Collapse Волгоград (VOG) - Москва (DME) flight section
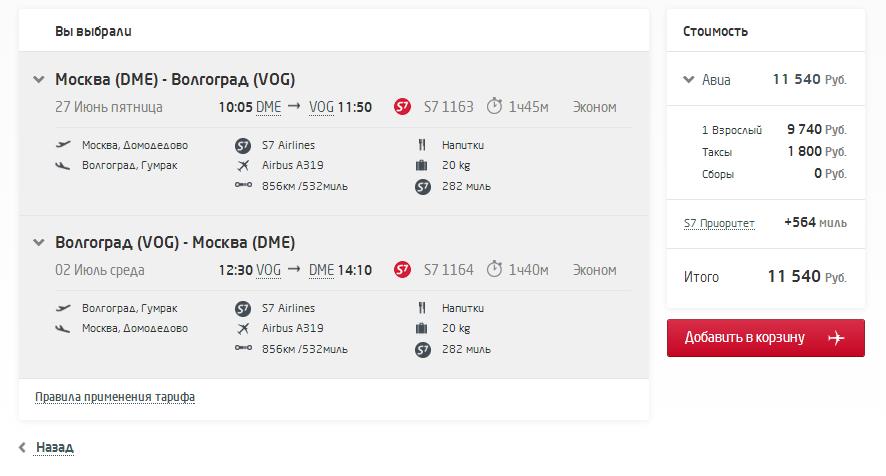Screen dimensions: 886x476 (38, 242)
